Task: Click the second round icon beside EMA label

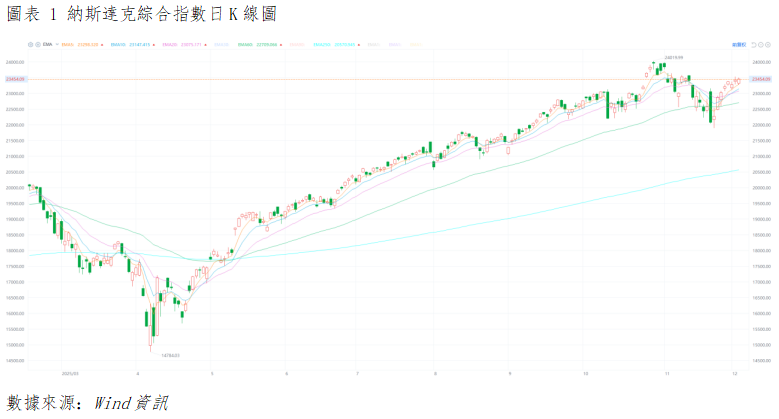Action: tap(38, 45)
